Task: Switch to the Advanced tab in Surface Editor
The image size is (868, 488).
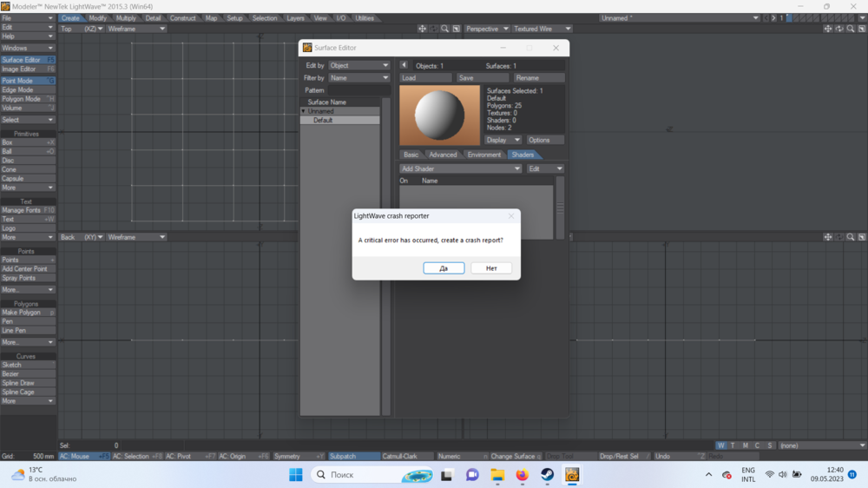Action: point(443,155)
